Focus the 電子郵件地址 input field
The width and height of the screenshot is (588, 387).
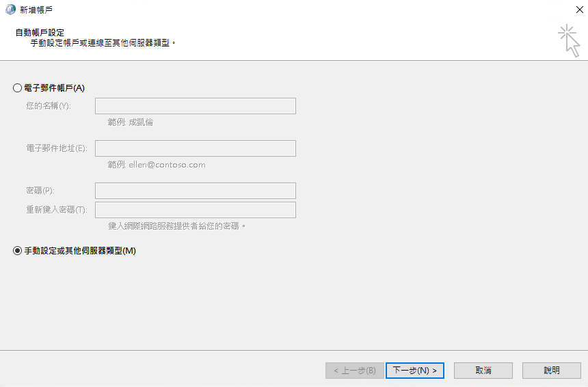coord(195,148)
